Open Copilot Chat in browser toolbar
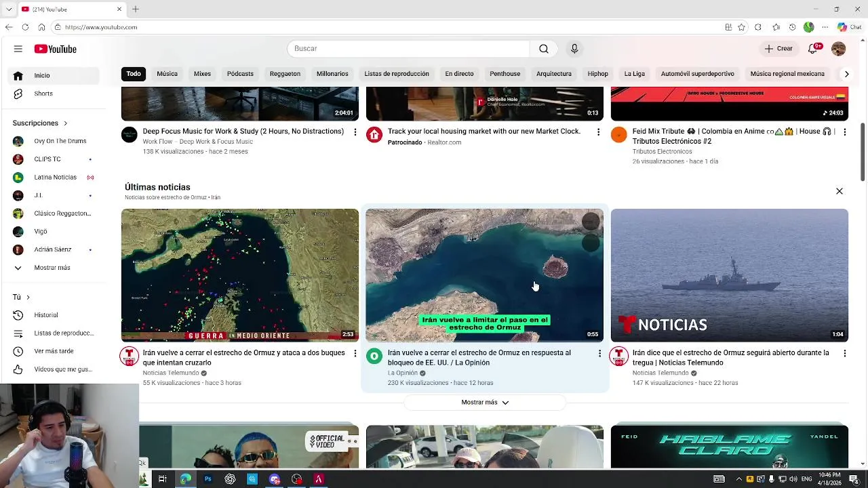This screenshot has height=488, width=868. [851, 27]
